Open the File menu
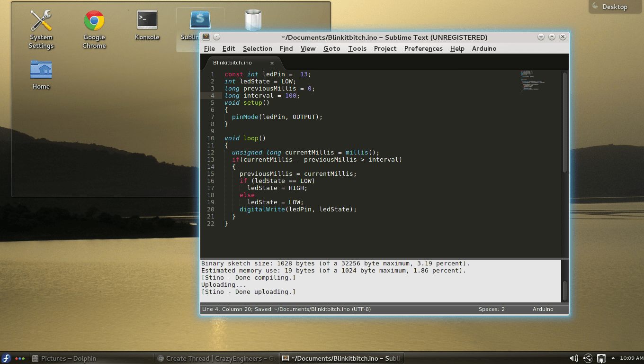The image size is (644, 364). 209,48
